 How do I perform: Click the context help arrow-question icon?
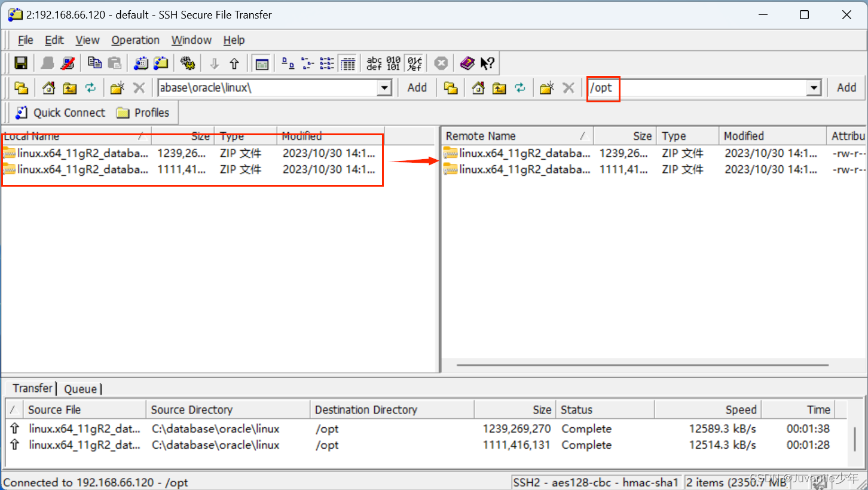click(x=487, y=63)
